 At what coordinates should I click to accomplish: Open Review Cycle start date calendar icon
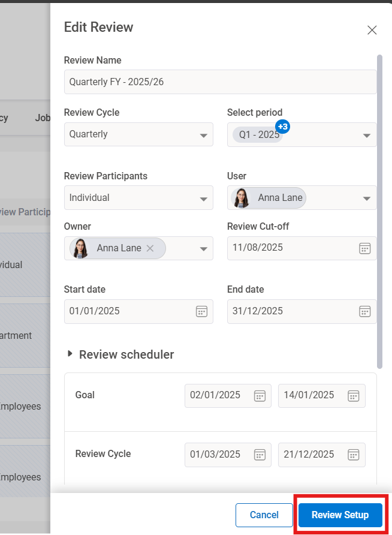260,454
